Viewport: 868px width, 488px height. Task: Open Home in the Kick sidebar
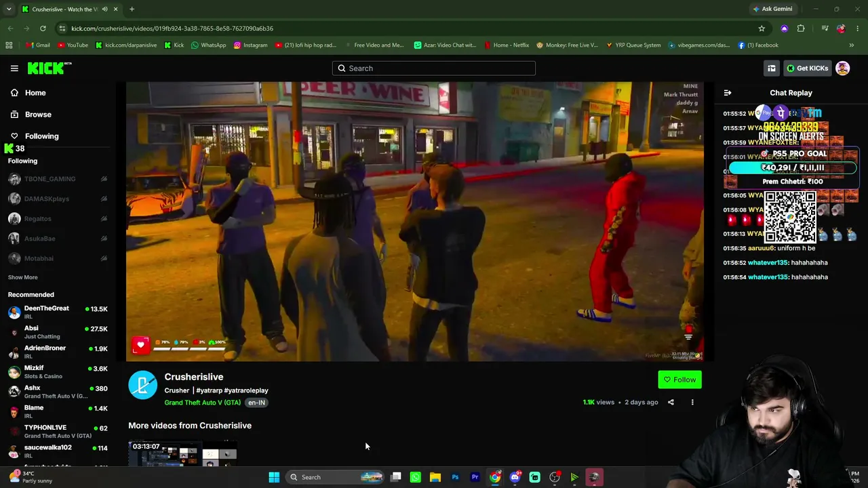tap(35, 93)
